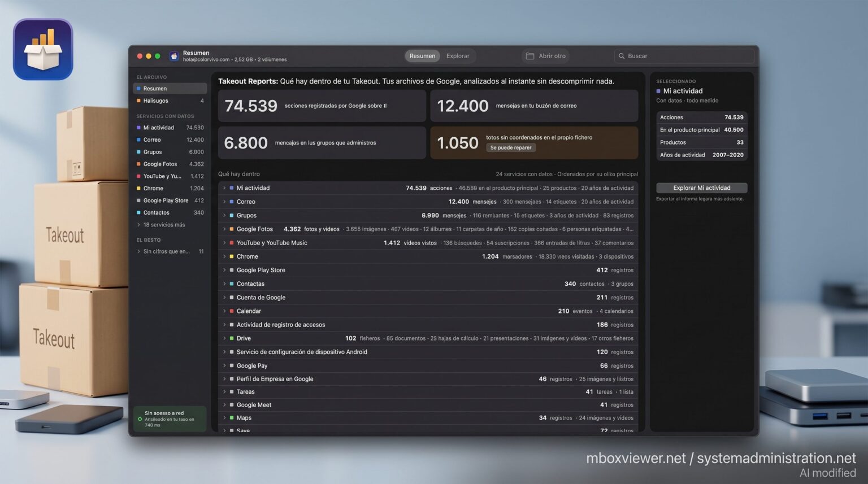Click Google Pay row icon
This screenshot has height=484, width=868.
[232, 365]
